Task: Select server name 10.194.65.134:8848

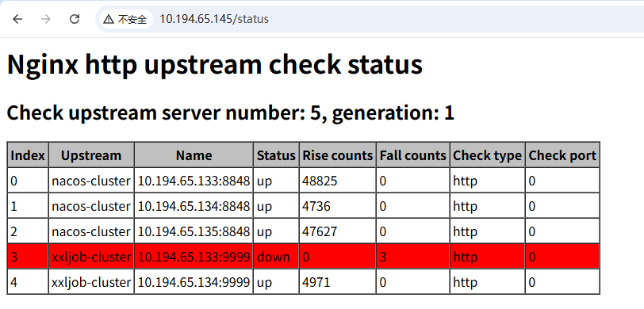Action: (x=194, y=206)
